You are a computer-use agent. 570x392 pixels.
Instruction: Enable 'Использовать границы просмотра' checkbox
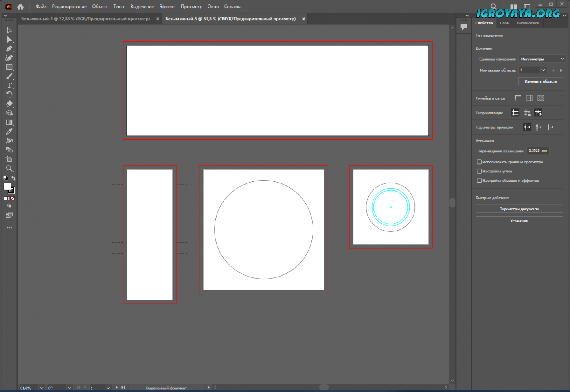point(479,162)
